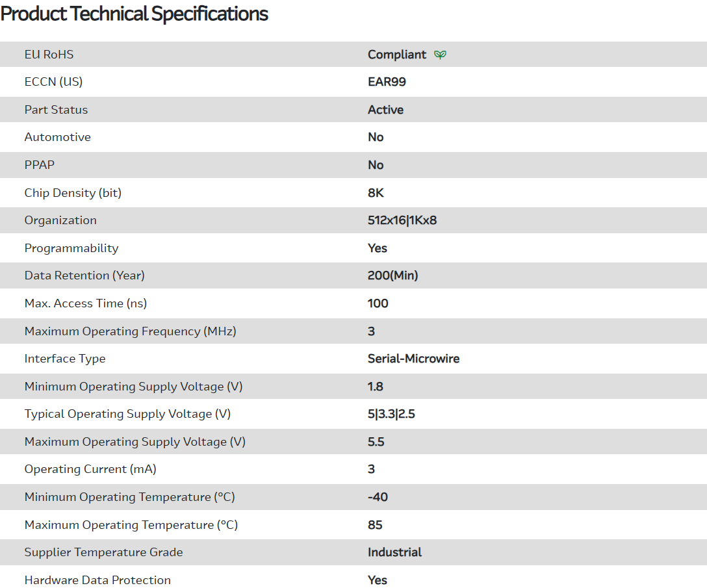707x588 pixels.
Task: Click the Compliant value for EU RoHS
Action: pos(397,55)
